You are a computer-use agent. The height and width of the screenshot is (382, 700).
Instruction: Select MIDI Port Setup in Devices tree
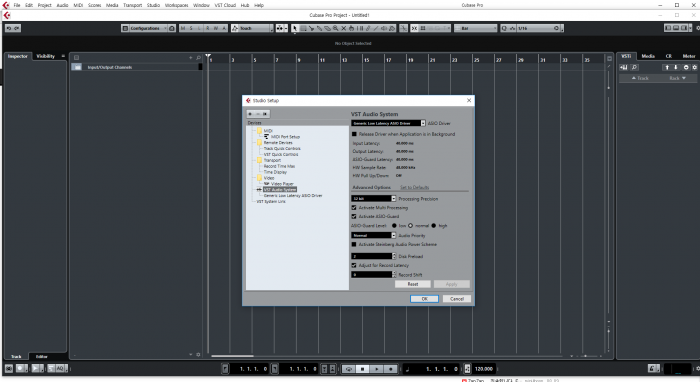pyautogui.click(x=285, y=137)
